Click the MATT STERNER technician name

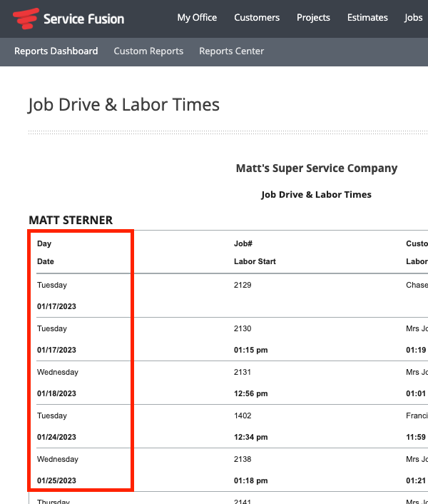[71, 220]
